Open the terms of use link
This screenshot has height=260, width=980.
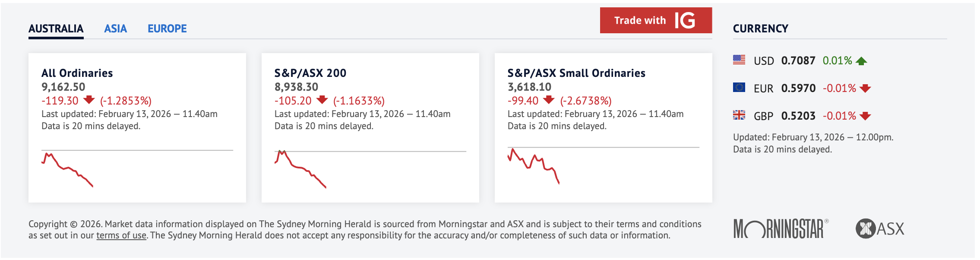[121, 235]
